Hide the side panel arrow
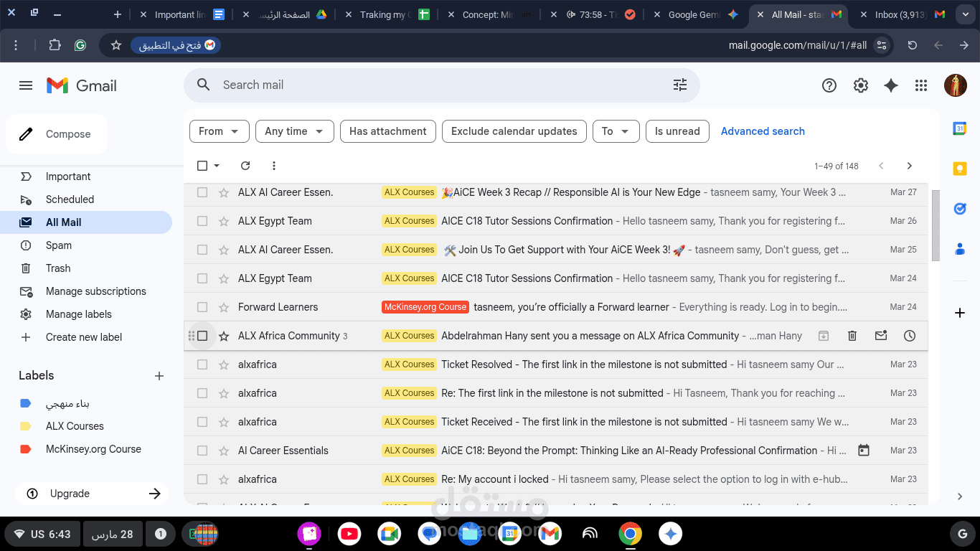The height and width of the screenshot is (551, 980). click(x=960, y=496)
